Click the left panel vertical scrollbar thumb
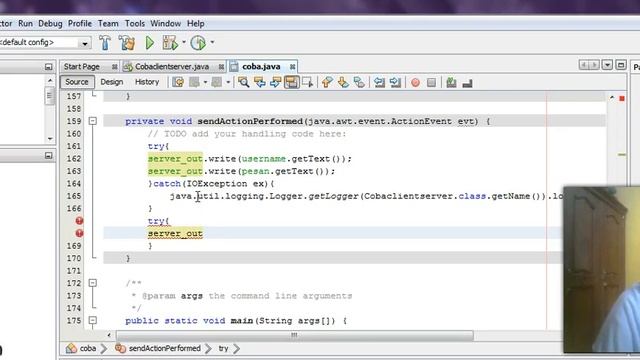 point(49,96)
